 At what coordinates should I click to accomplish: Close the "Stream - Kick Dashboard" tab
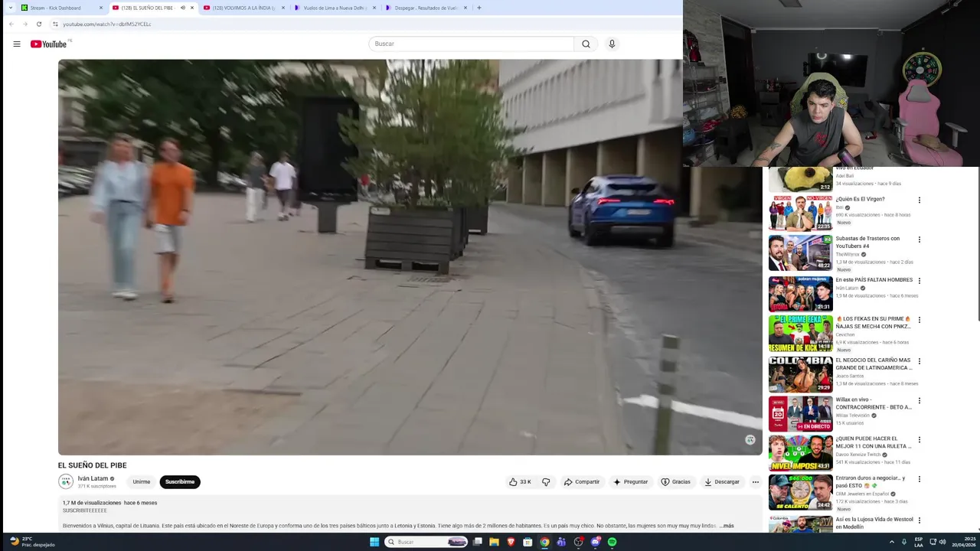click(100, 8)
